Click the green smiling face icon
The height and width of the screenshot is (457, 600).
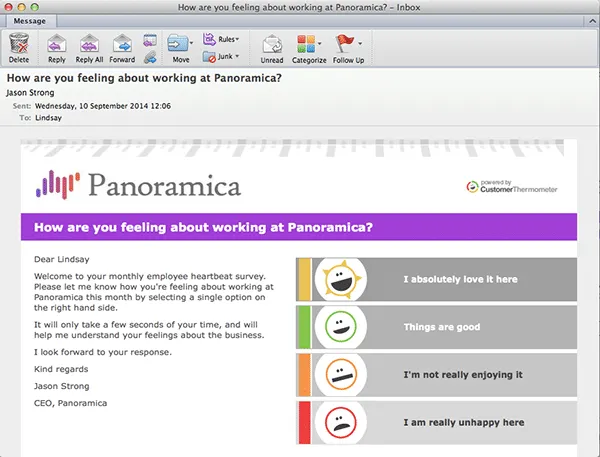(341, 327)
